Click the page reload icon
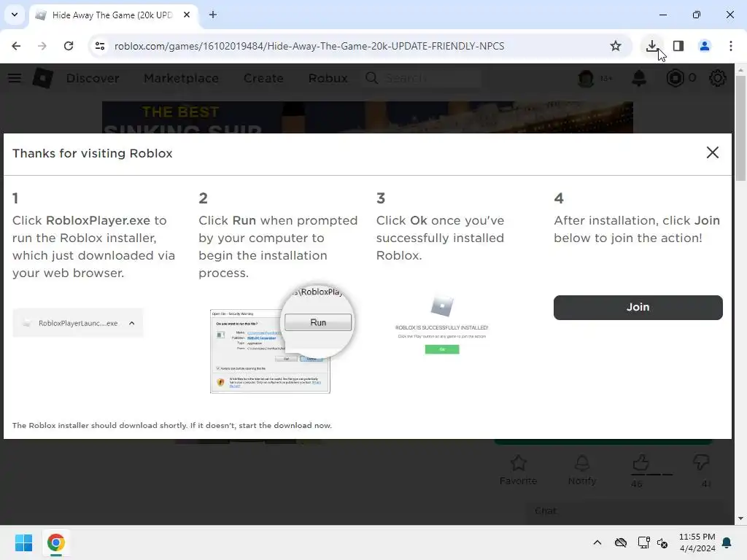Screen dimensions: 747x560 click(x=69, y=46)
